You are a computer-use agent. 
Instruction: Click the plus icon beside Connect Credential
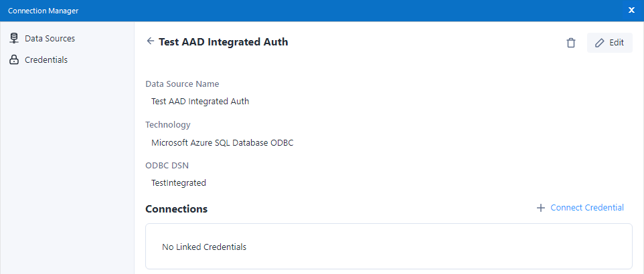(x=541, y=208)
